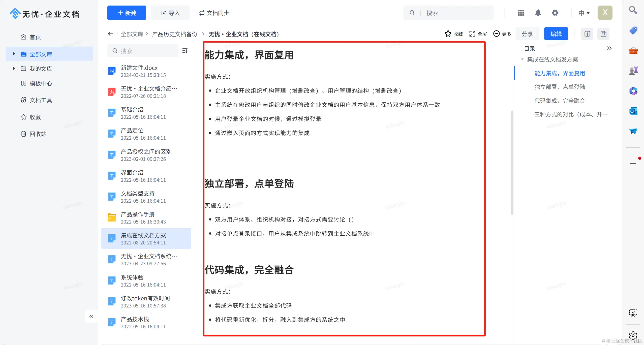This screenshot has width=644, height=345.
Task: Click the 新建 button
Action: pyautogui.click(x=127, y=13)
